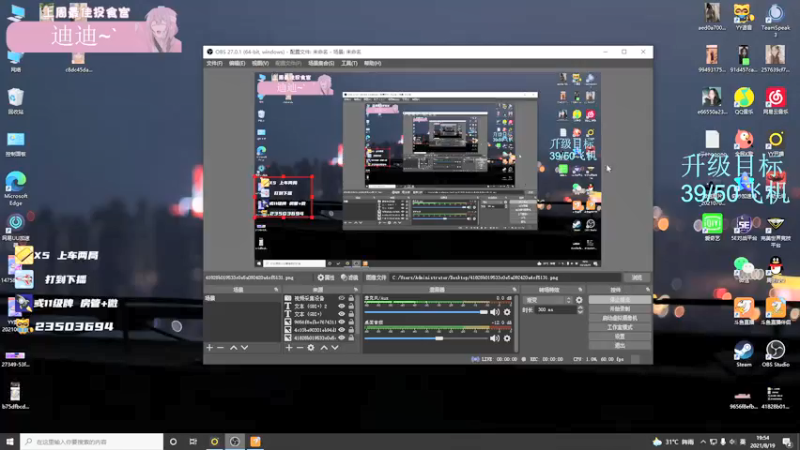Move selected source down in Sources list
Image resolution: width=800 pixels, height=450 pixels.
[x=335, y=347]
